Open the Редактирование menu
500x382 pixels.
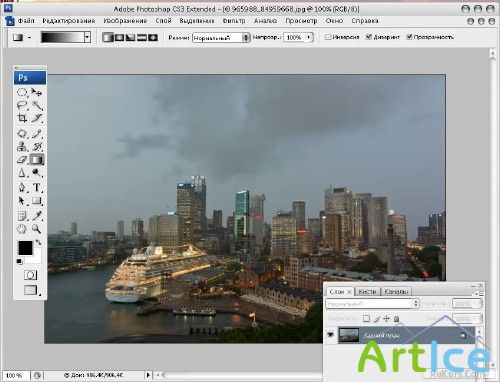69,21
